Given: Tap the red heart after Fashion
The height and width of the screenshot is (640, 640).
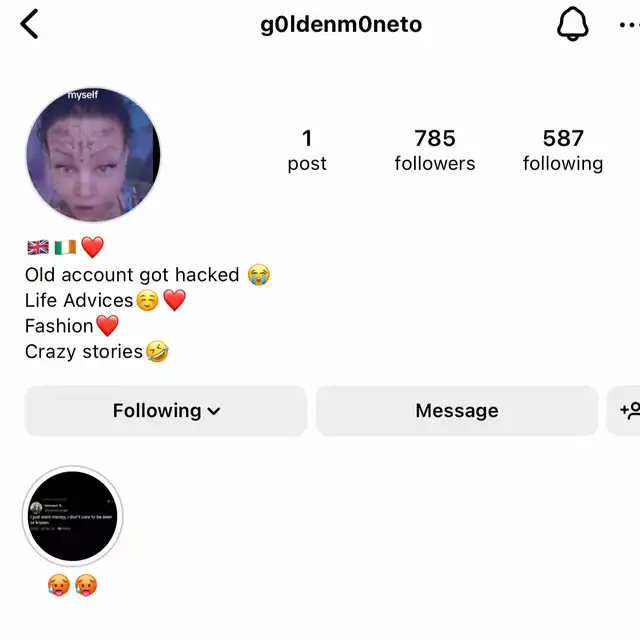Looking at the screenshot, I should click(107, 326).
